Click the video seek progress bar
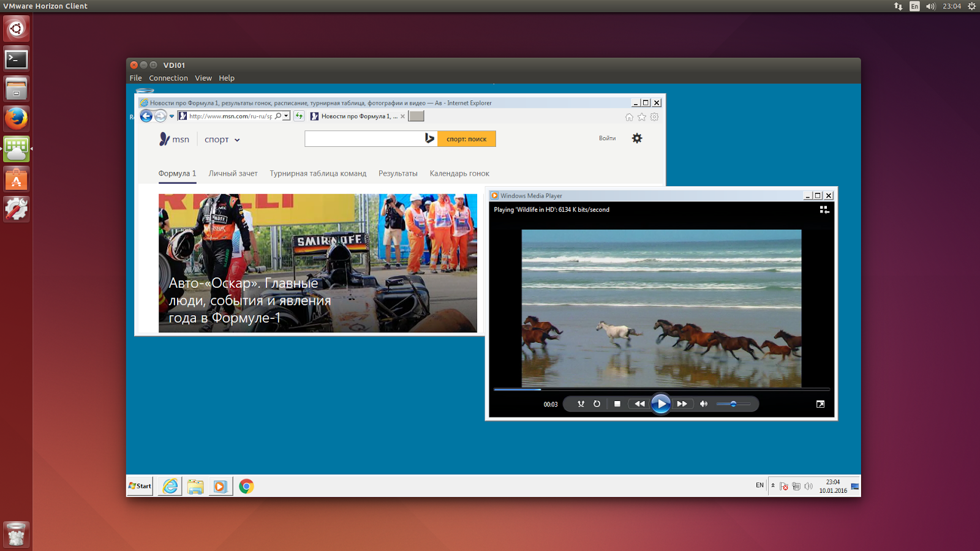 coord(661,389)
